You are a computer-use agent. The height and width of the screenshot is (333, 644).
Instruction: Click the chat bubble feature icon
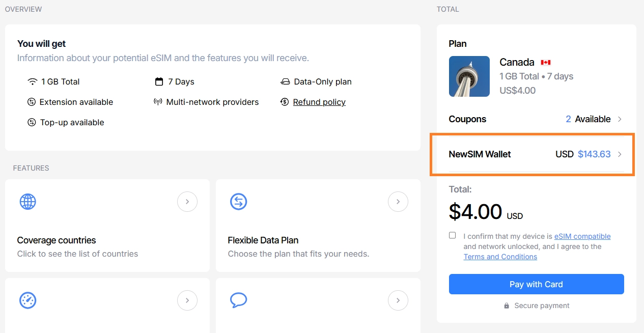click(238, 300)
